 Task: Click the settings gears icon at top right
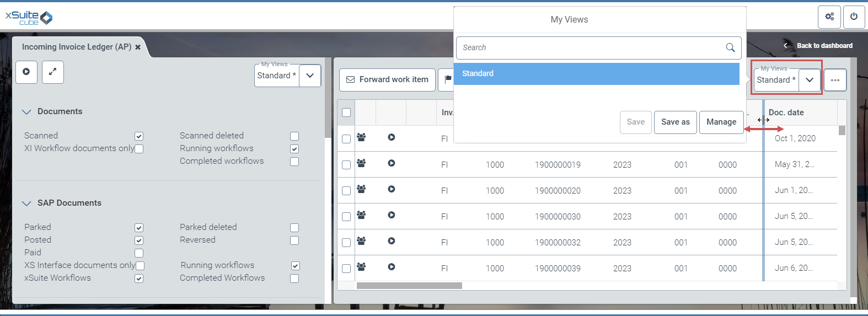829,17
